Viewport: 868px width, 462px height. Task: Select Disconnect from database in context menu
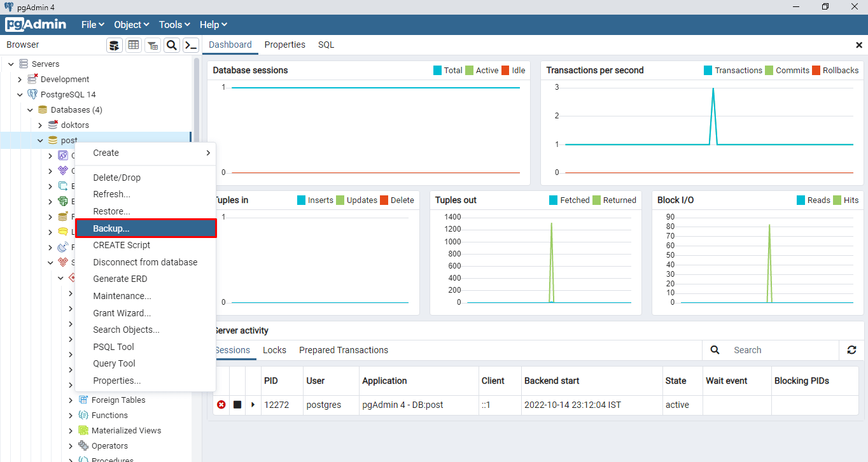click(146, 262)
